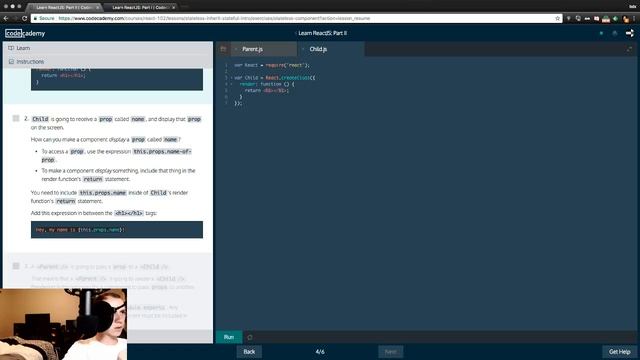Image resolution: width=640 pixels, height=360 pixels.
Task: Click the Secure lock icon
Action: pyautogui.click(x=35, y=18)
